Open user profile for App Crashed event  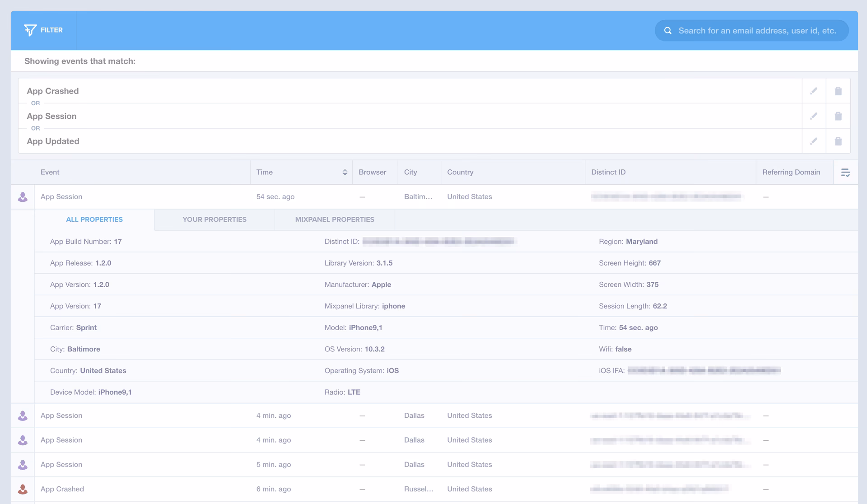(23, 489)
